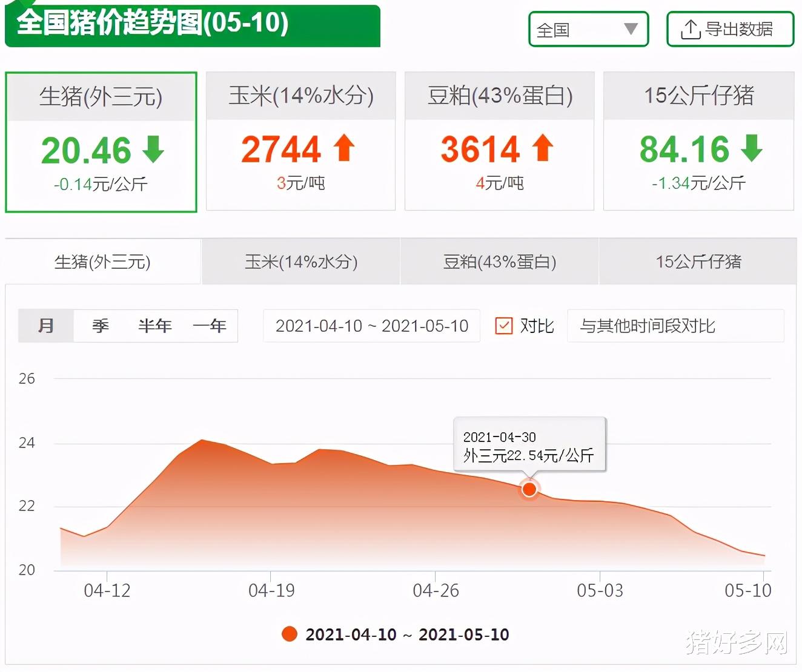Click the 2021-04-30 data point marker

(529, 489)
